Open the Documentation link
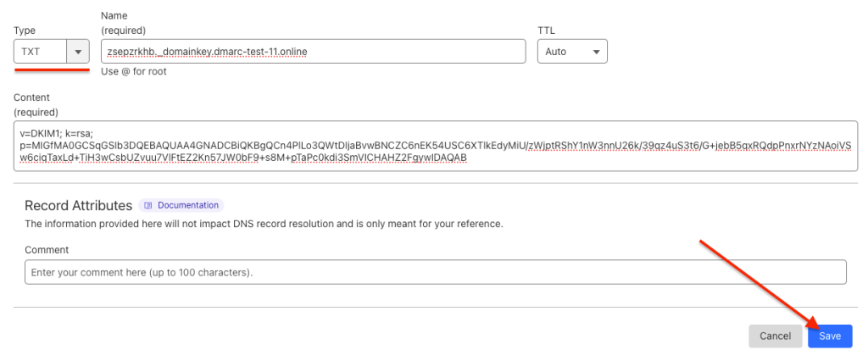 187,205
